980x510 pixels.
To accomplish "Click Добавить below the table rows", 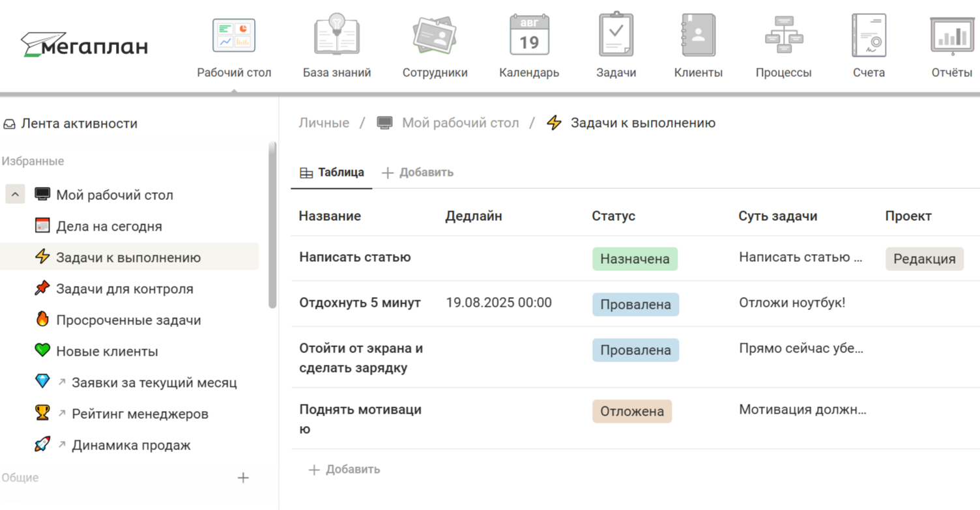I will pos(344,470).
